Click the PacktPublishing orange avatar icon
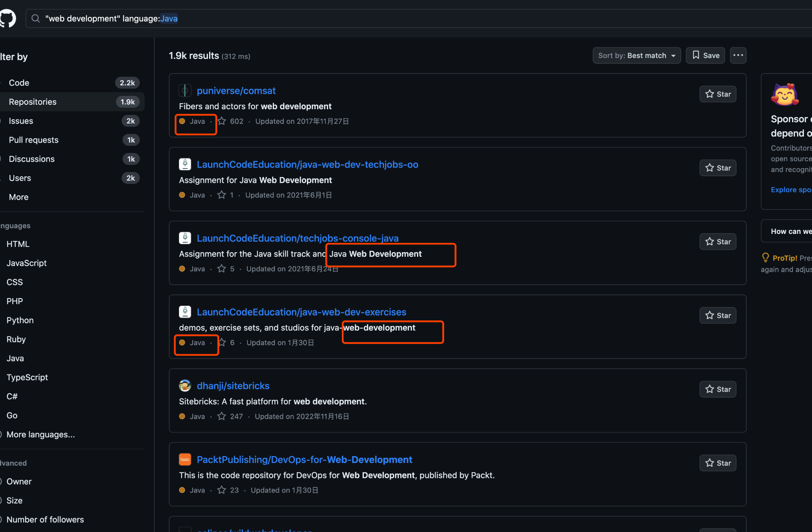Screen dimensions: 812x532 (185, 460)
